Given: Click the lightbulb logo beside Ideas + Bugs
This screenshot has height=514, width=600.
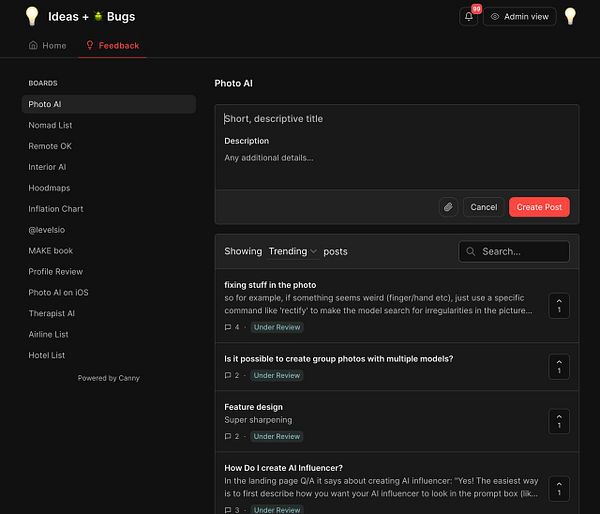Looking at the screenshot, I should point(32,16).
